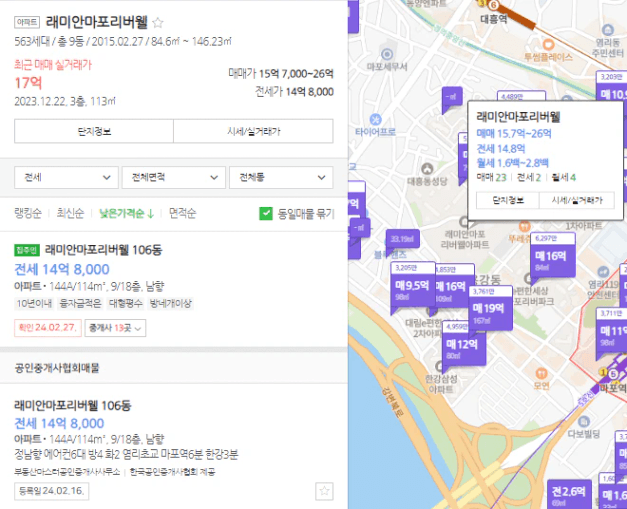This screenshot has width=627, height=509.
Task: Open 단지정보 in the left panel
Action: [94, 131]
